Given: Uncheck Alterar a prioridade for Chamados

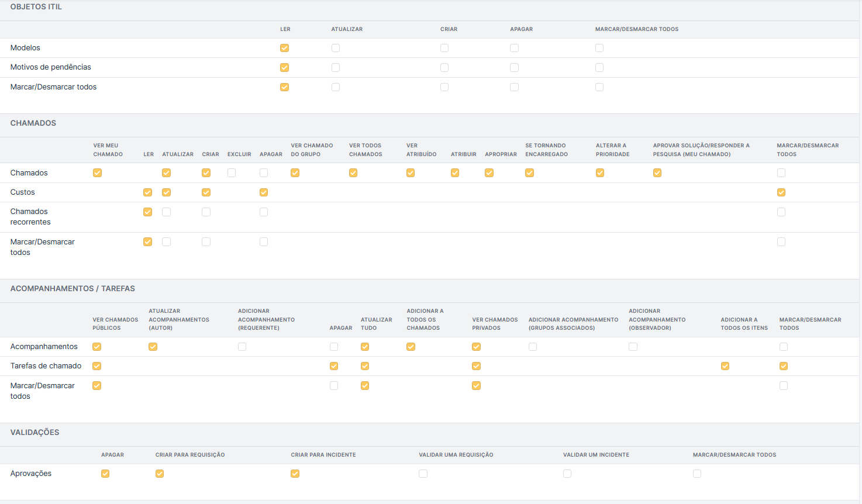Looking at the screenshot, I should pos(600,173).
